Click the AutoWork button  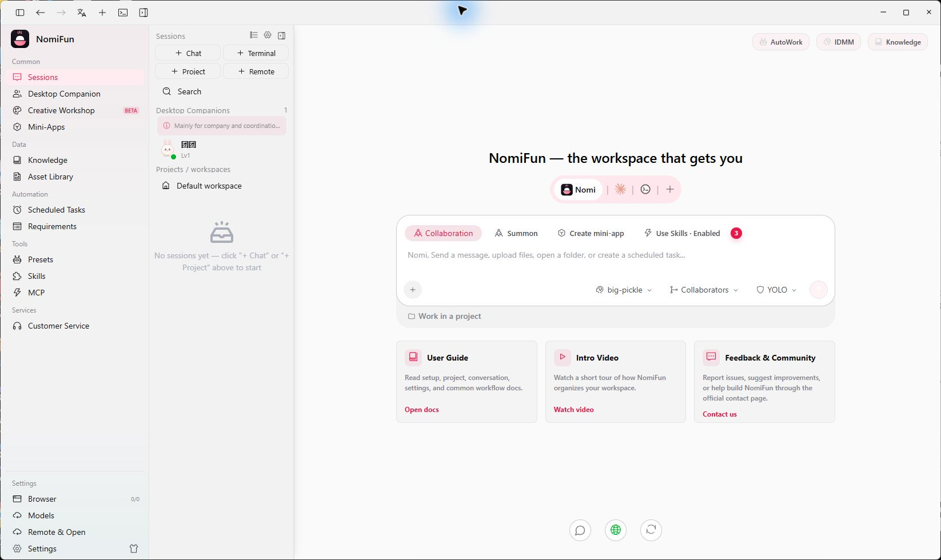[x=781, y=42]
